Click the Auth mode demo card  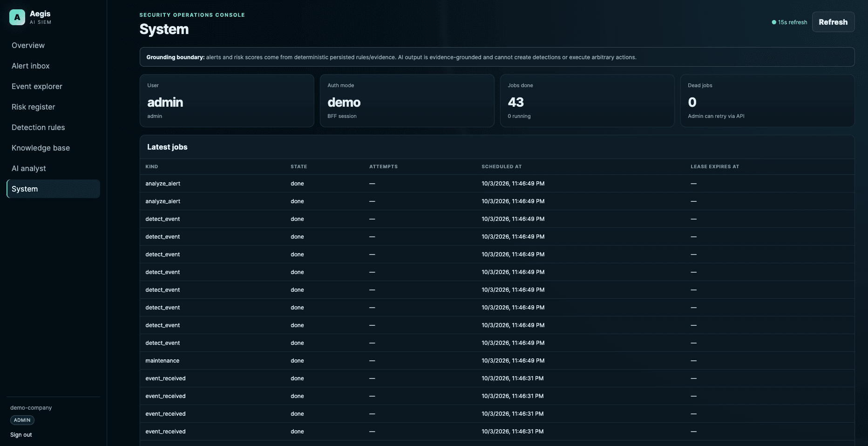click(407, 101)
